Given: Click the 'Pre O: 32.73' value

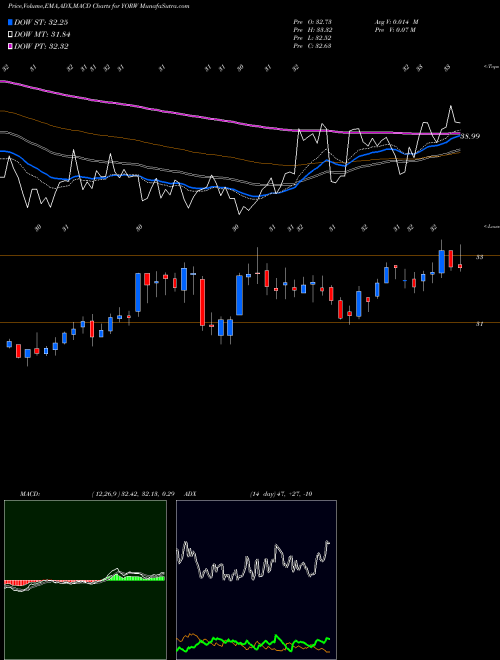Looking at the screenshot, I should [x=312, y=22].
